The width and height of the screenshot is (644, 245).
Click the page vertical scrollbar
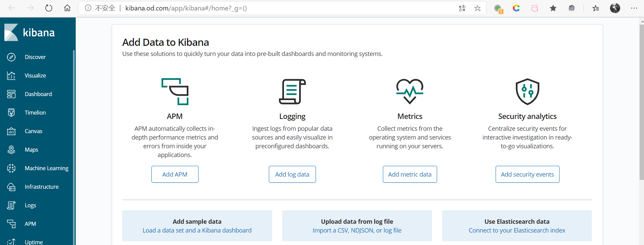click(x=641, y=101)
